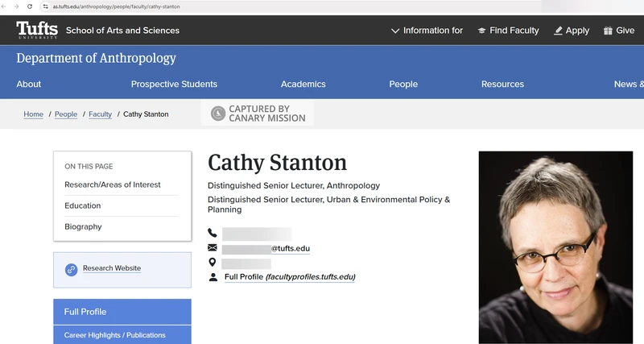Open the News menu item
Screen dimensions: 644x344
coord(629,84)
